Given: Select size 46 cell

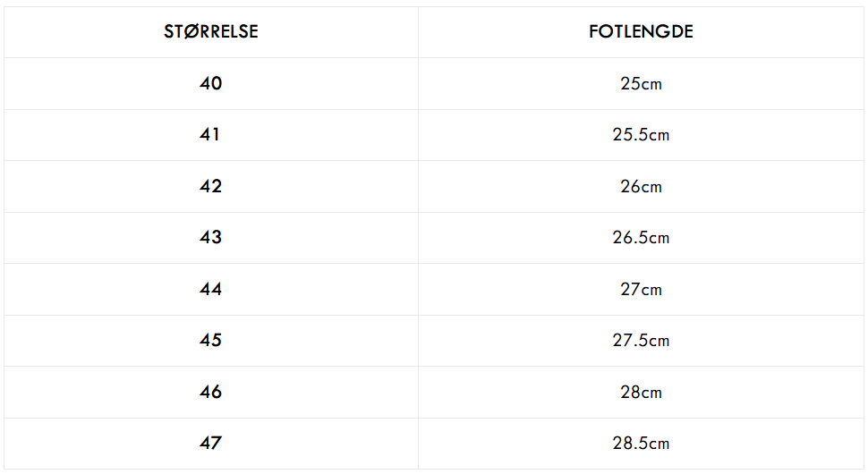Looking at the screenshot, I should (211, 392).
